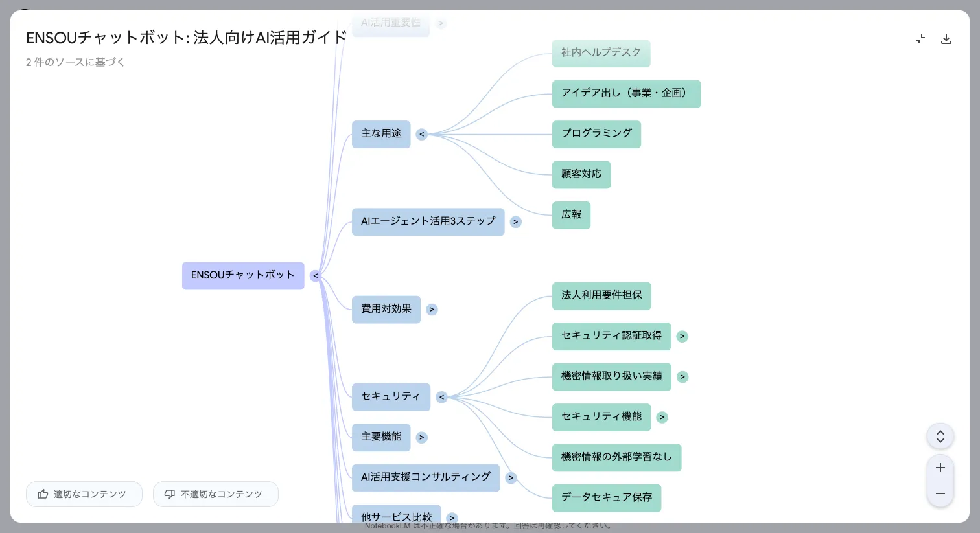Open the データセキュア保存 node
The width and height of the screenshot is (980, 533).
[x=607, y=498]
